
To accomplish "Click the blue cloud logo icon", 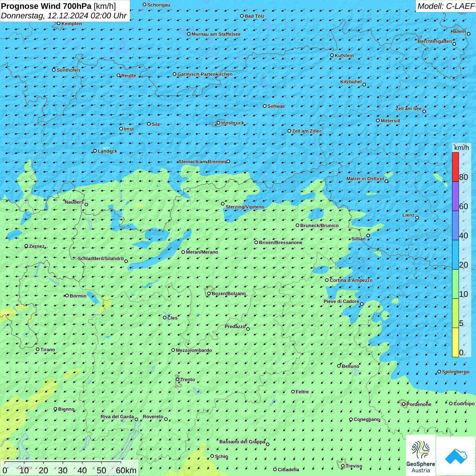I will click(456, 456).
